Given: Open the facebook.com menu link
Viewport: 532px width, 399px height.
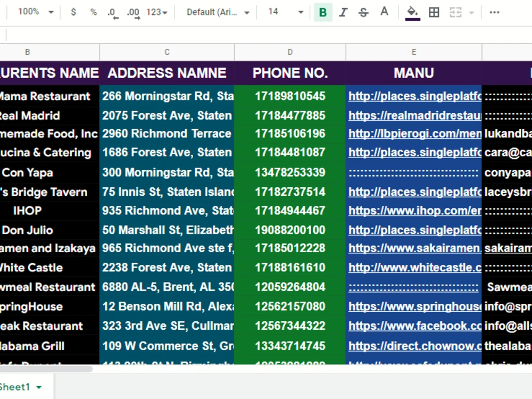Looking at the screenshot, I should [414, 326].
